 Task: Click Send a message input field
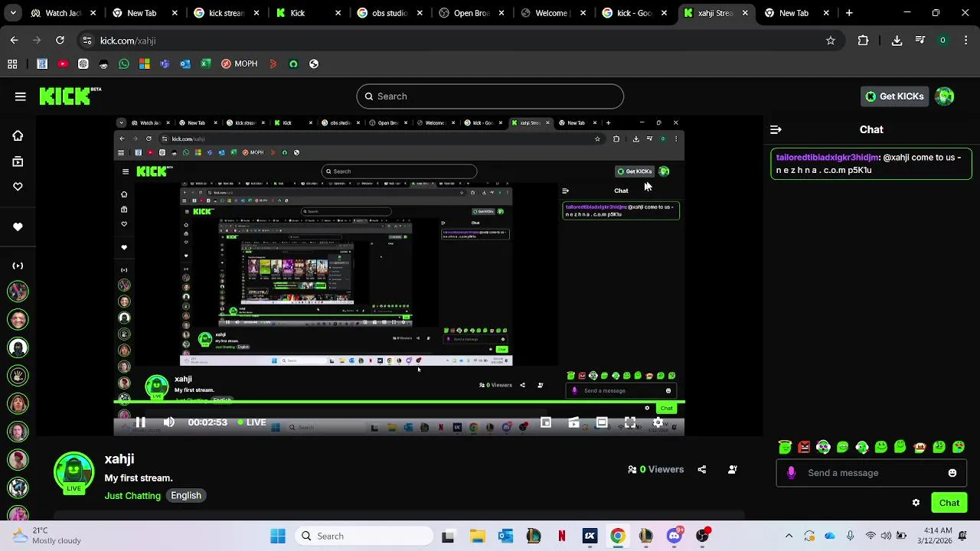[x=871, y=473]
